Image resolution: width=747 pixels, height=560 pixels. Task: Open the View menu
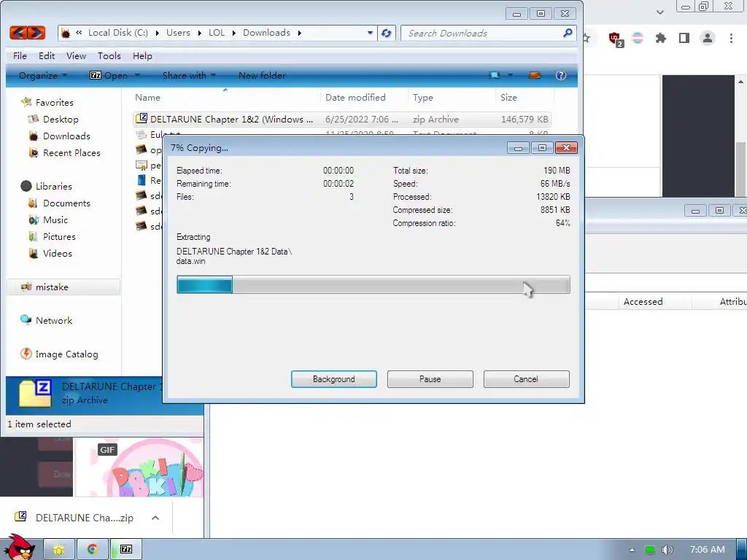coord(76,55)
